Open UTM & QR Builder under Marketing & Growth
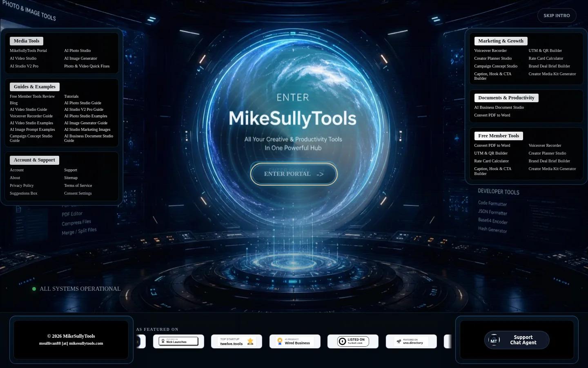The height and width of the screenshot is (368, 588). click(545, 51)
